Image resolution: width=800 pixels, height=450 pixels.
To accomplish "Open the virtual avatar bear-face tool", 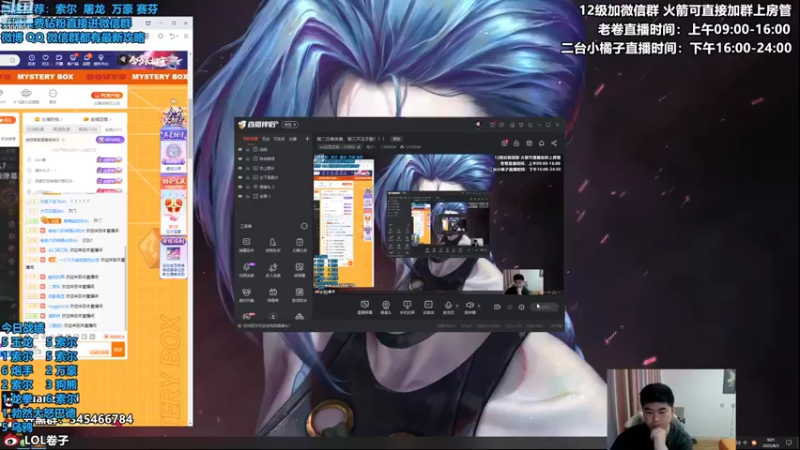I will pyautogui.click(x=246, y=294).
